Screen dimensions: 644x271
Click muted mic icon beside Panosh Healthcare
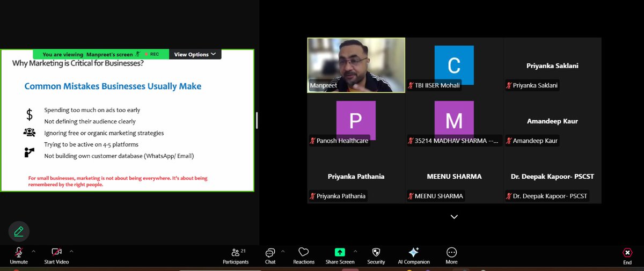click(x=312, y=141)
